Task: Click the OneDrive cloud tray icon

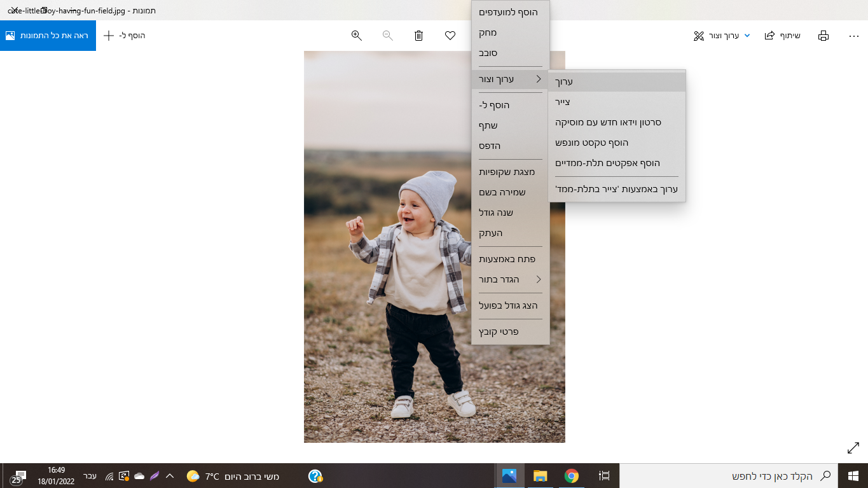Action: [x=139, y=476]
